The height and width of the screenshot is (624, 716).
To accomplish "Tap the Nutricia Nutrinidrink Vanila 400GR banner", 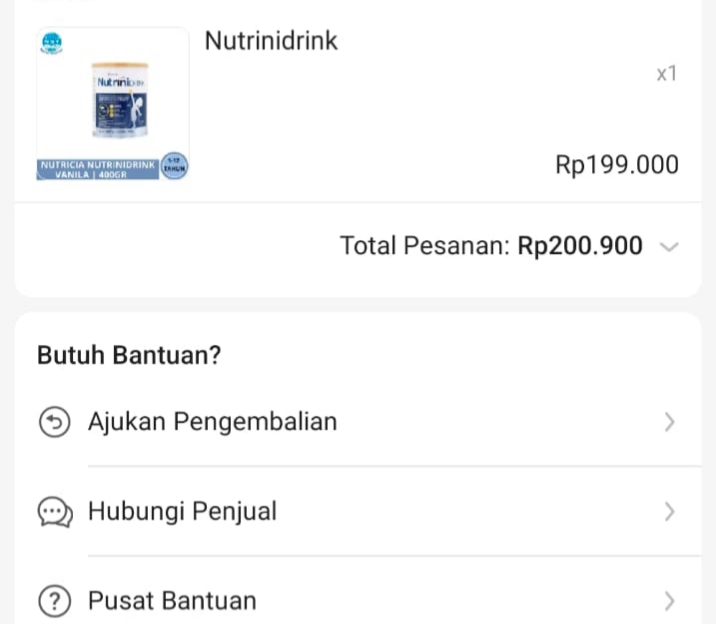I will coord(97,167).
